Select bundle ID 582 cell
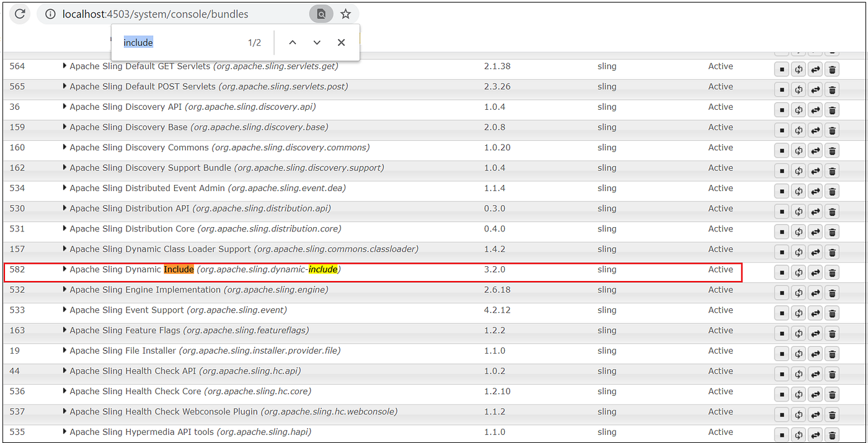 (x=17, y=269)
